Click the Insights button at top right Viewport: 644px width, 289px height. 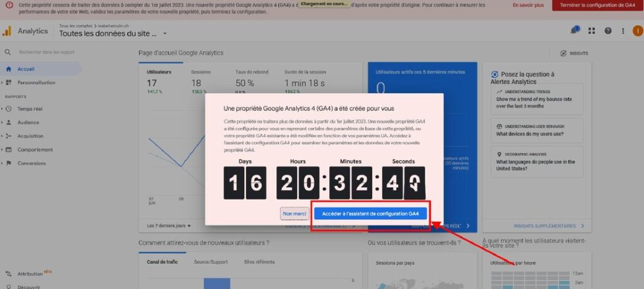(x=574, y=53)
